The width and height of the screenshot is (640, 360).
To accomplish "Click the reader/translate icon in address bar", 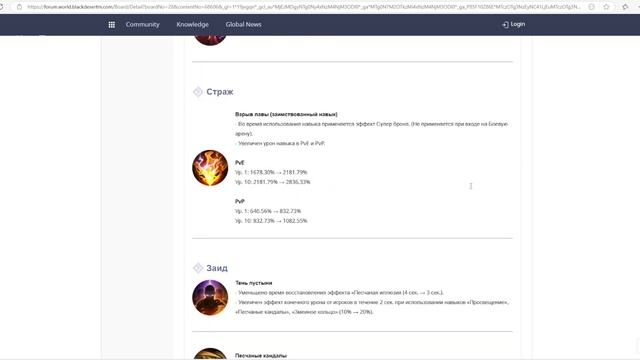I will coord(591,7).
